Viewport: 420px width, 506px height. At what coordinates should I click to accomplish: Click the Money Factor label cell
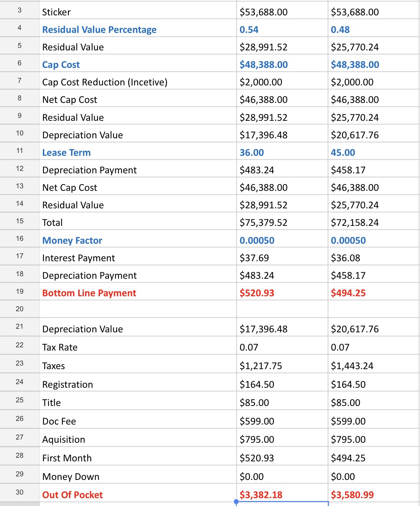[138, 239]
